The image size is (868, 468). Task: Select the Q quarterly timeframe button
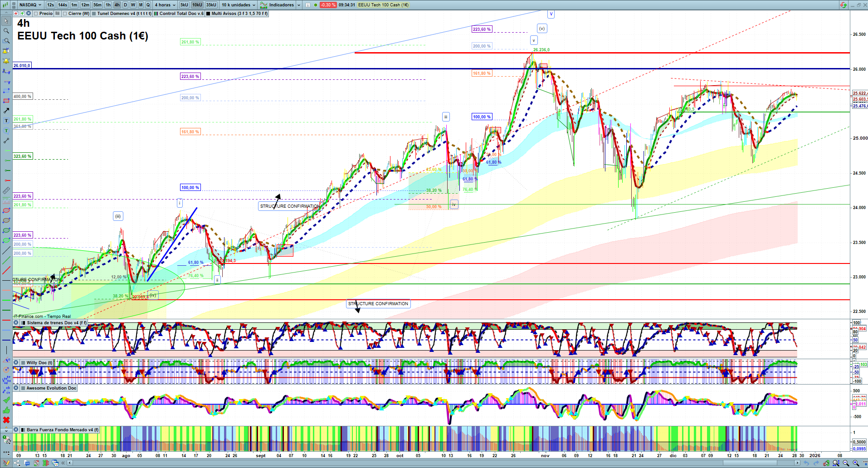coord(148,5)
